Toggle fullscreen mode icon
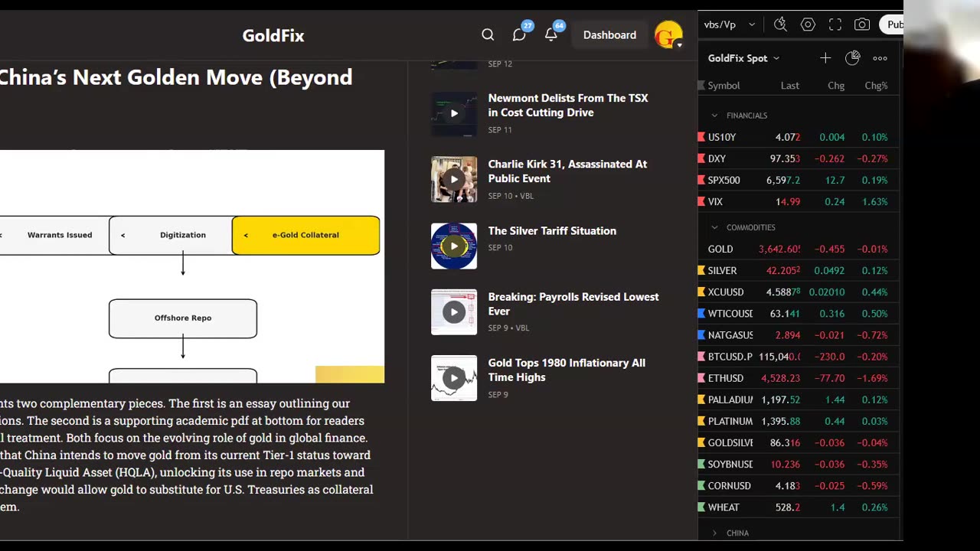980x551 pixels. pos(835,24)
